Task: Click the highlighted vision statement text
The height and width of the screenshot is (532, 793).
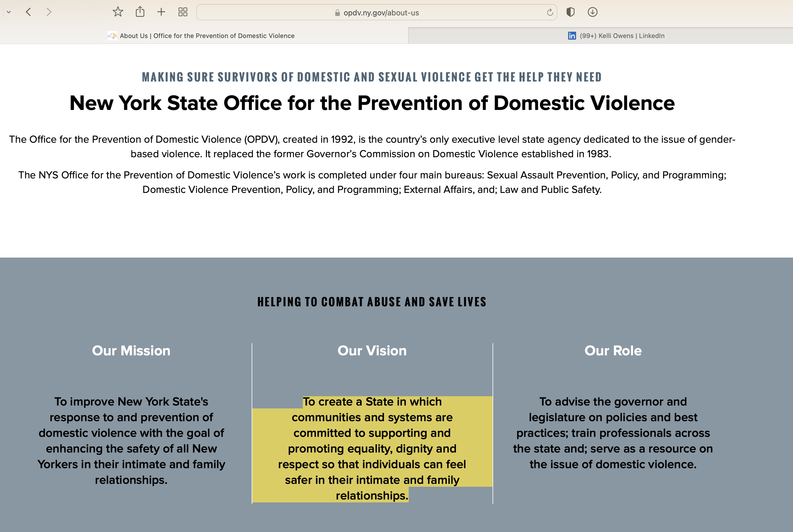Action: (372, 448)
